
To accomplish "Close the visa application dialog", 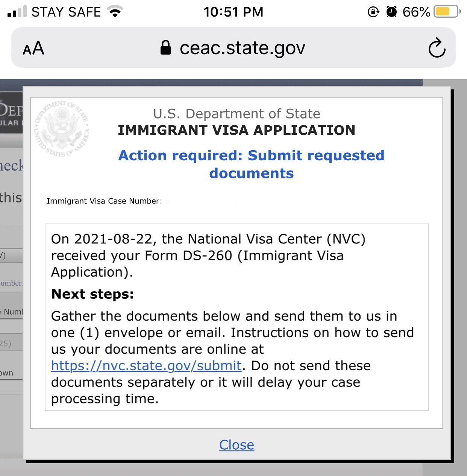I will coord(237,445).
